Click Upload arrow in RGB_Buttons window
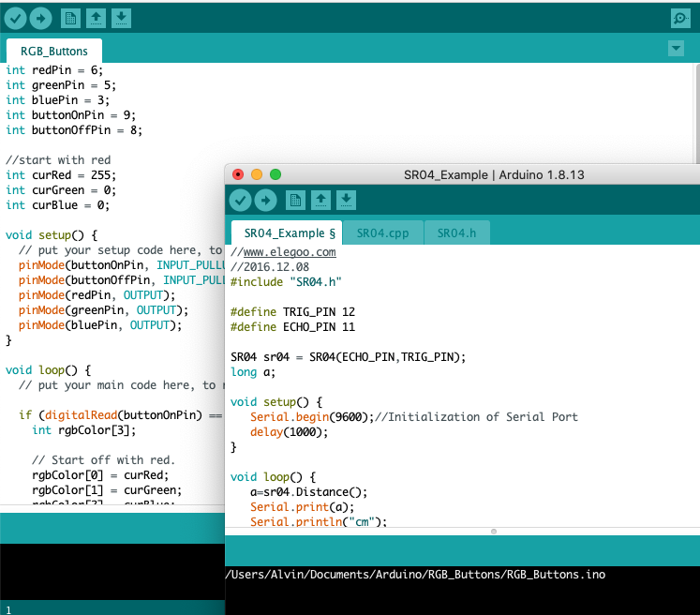The width and height of the screenshot is (700, 615). (40, 19)
